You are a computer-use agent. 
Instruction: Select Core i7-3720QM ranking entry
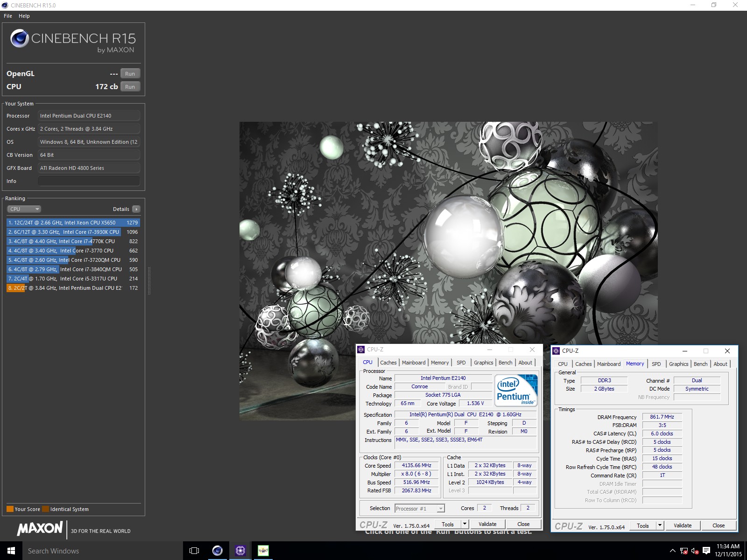(73, 260)
